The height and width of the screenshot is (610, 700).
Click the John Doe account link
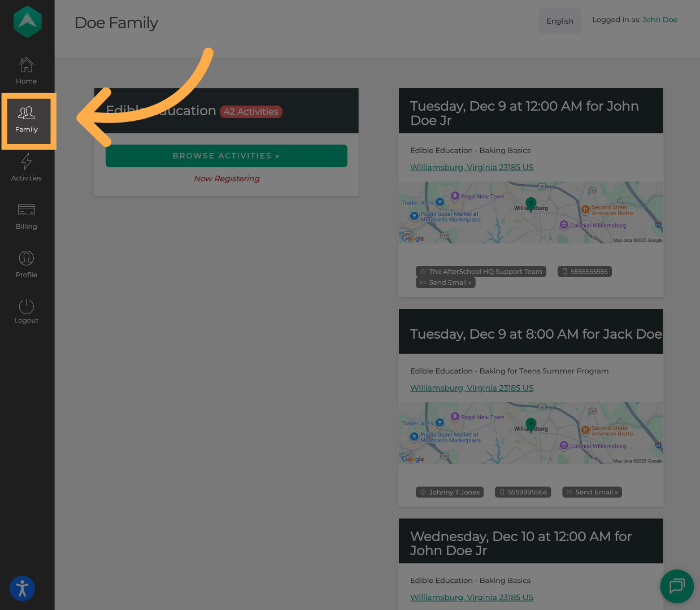pyautogui.click(x=659, y=20)
